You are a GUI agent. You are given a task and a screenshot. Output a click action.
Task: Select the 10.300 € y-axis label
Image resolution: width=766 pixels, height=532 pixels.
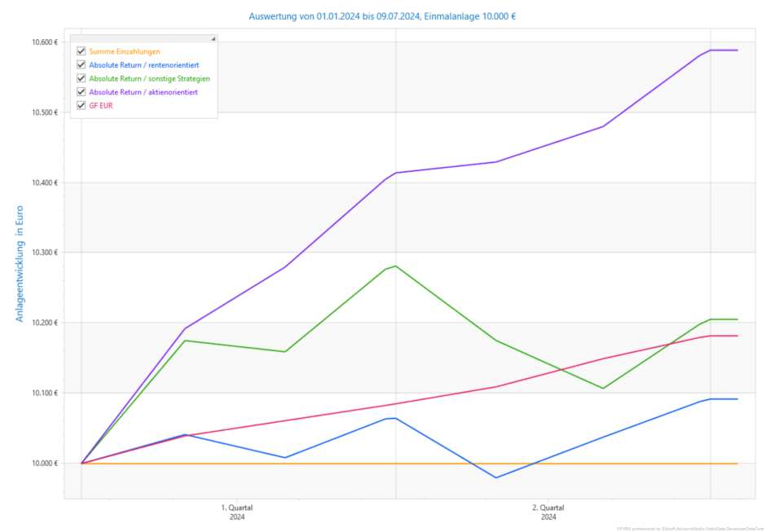[x=44, y=253]
